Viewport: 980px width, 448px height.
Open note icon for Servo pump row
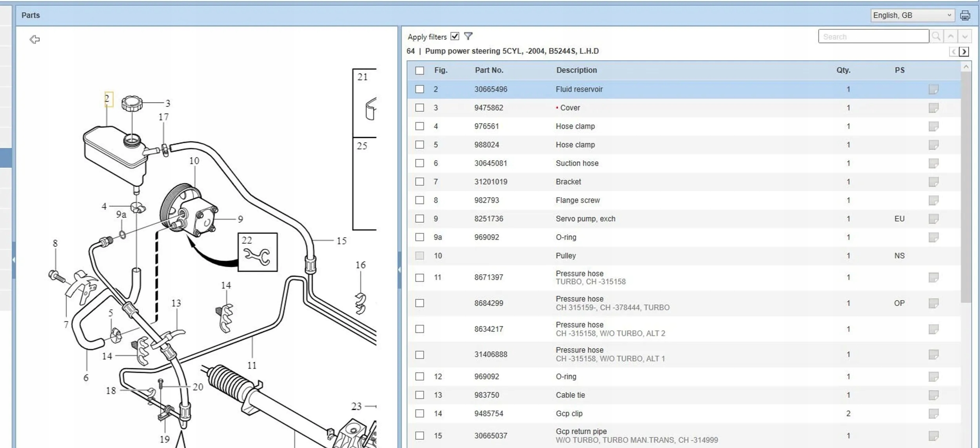point(933,219)
